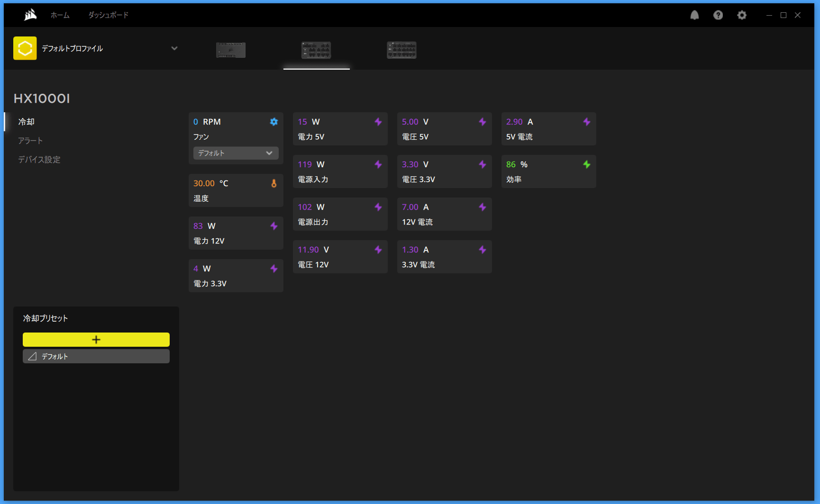Click the thermometer icon on temperature card
The width and height of the screenshot is (820, 504).
(x=274, y=183)
